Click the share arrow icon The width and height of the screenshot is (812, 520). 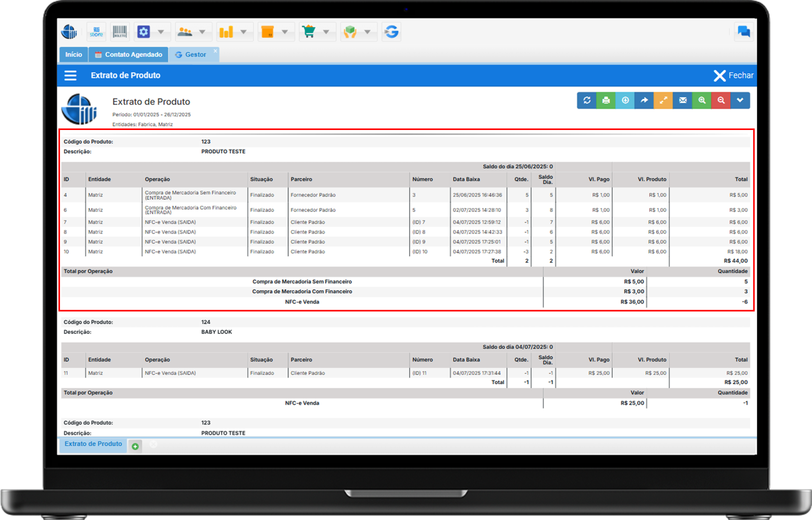644,101
